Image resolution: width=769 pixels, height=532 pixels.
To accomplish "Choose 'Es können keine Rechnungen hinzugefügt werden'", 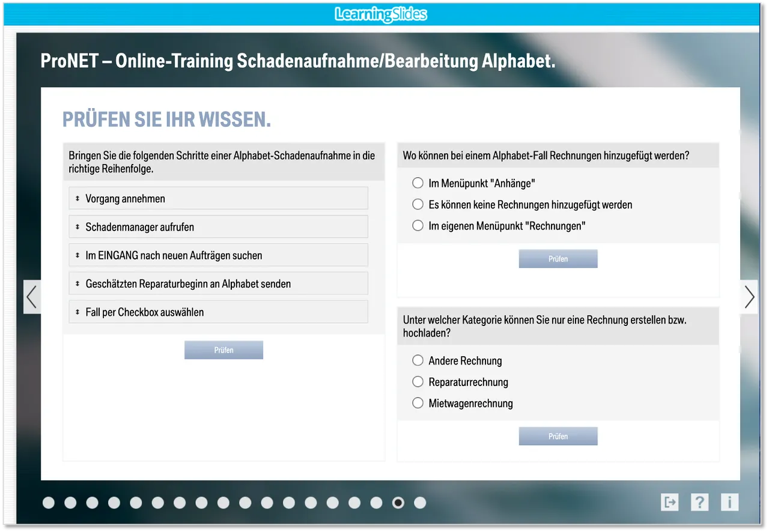I will coord(418,204).
